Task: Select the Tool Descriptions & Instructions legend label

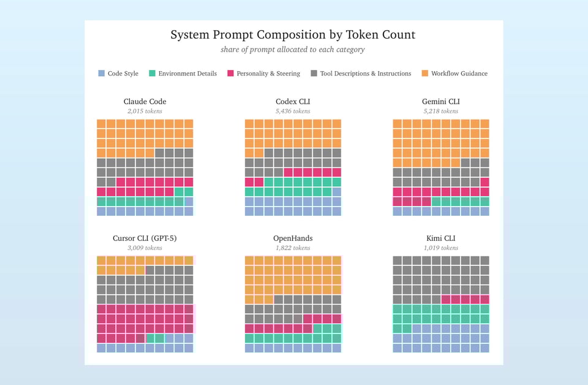Action: pos(366,74)
